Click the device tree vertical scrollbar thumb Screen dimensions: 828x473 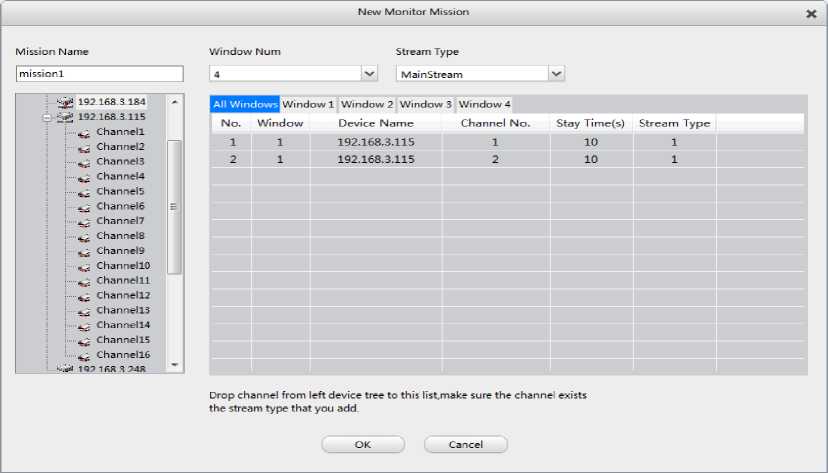pos(174,206)
